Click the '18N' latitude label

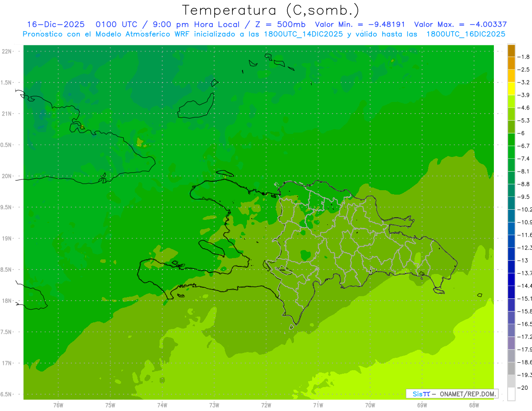pos(7,301)
